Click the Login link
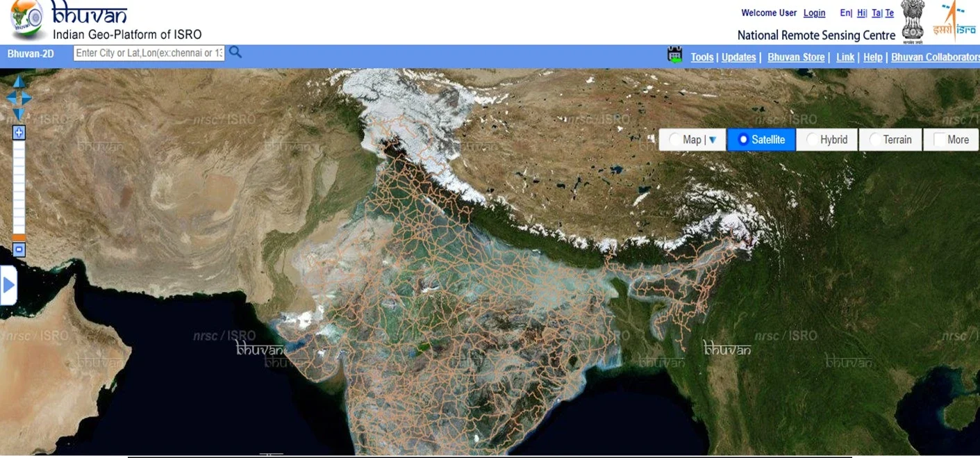 (814, 13)
